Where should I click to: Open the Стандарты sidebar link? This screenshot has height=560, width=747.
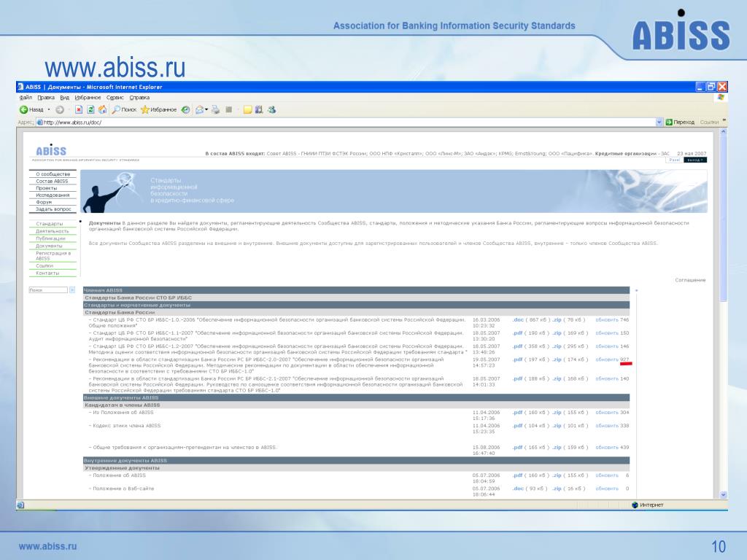50,224
